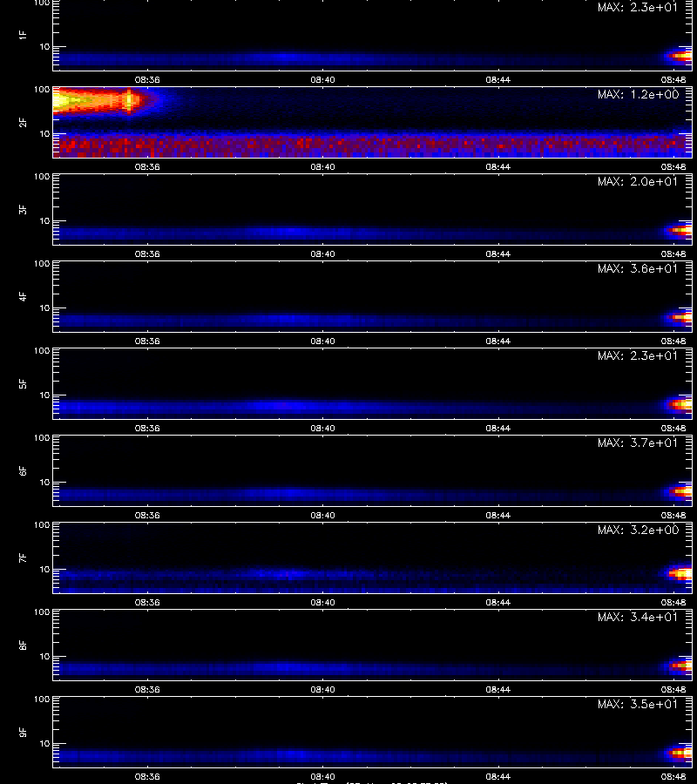Click the blue band near 08:39 in panel 3F

[x=290, y=232]
